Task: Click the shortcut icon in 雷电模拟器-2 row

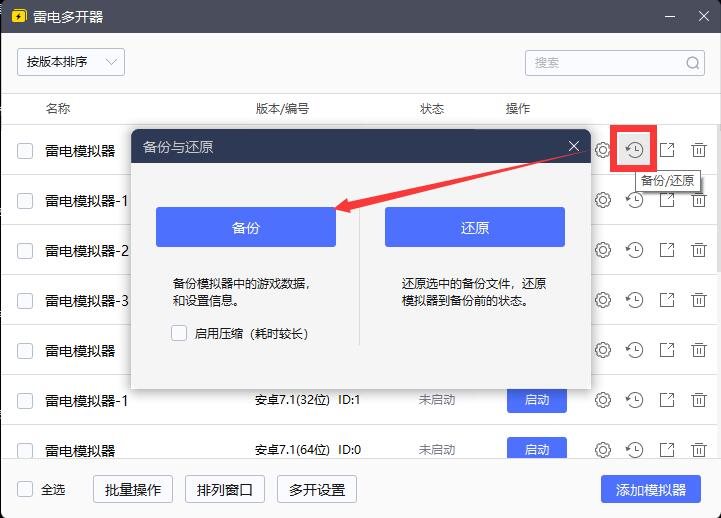Action: click(x=667, y=250)
